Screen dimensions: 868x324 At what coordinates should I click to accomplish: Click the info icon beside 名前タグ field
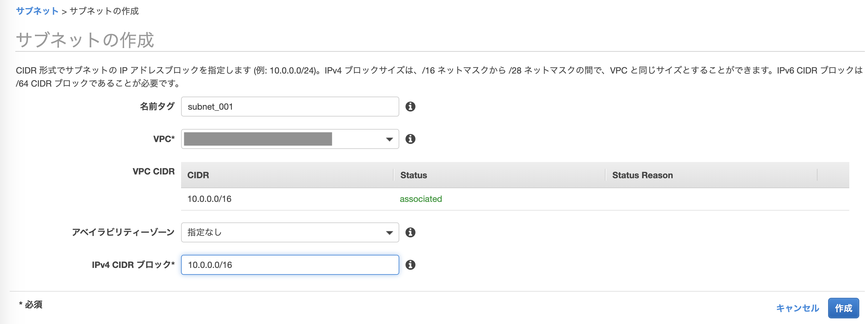coord(410,107)
